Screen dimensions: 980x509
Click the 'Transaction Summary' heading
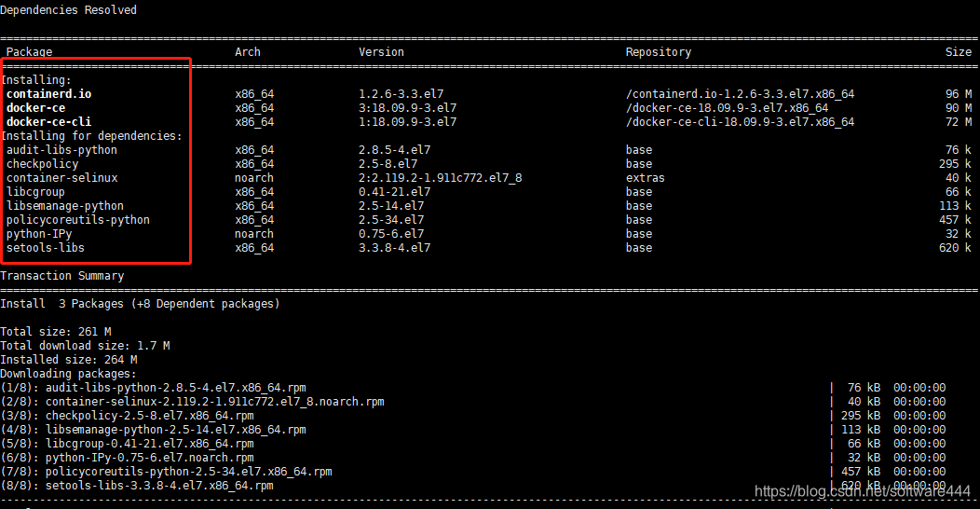(x=61, y=276)
